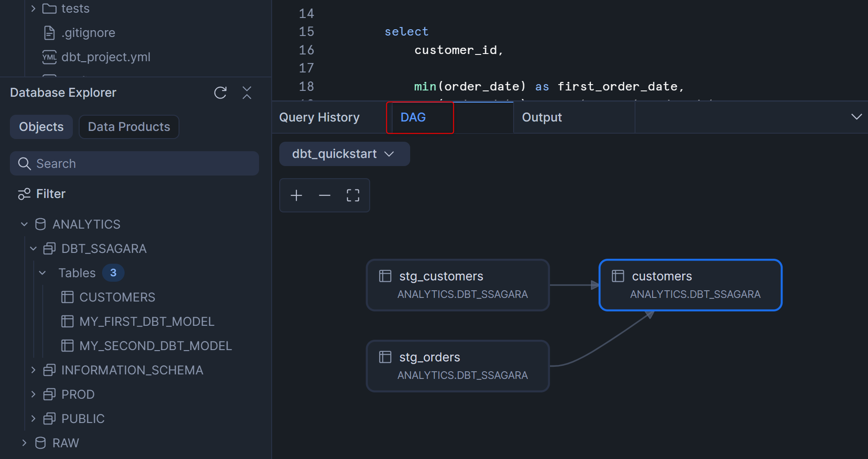Click the Filter icon in explorer
Image resolution: width=868 pixels, height=459 pixels.
point(24,194)
